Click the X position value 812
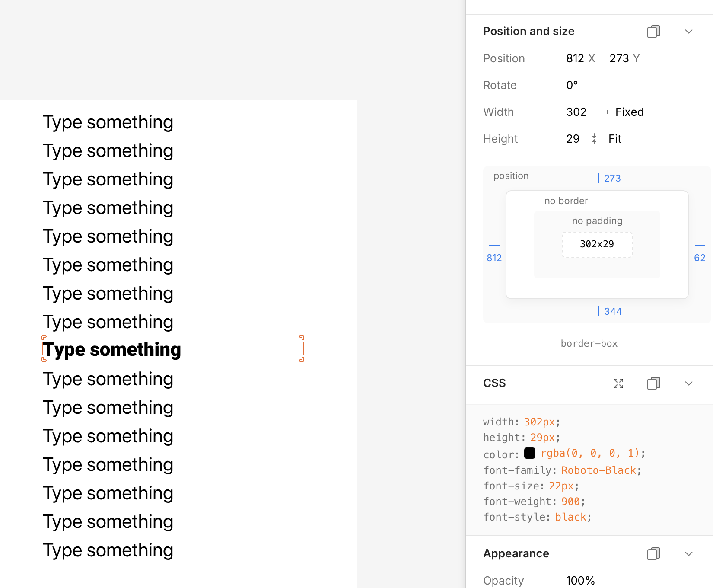This screenshot has width=713, height=588. [x=575, y=58]
